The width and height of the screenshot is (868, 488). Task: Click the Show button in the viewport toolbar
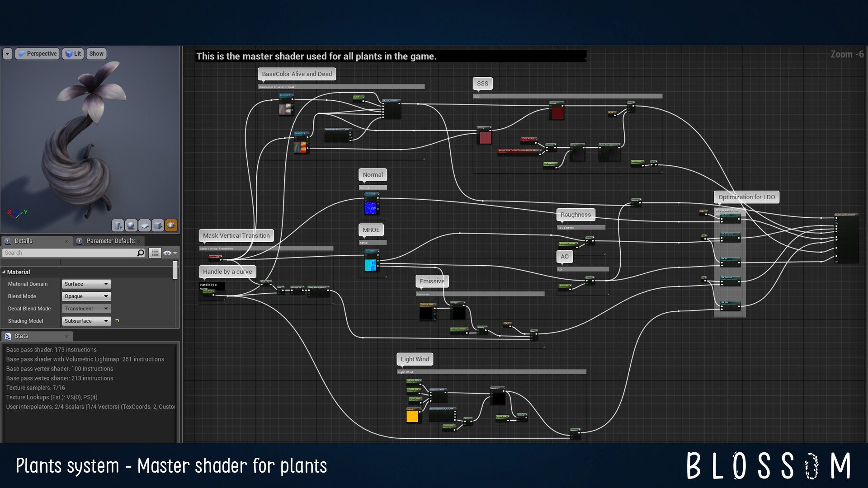click(x=96, y=53)
